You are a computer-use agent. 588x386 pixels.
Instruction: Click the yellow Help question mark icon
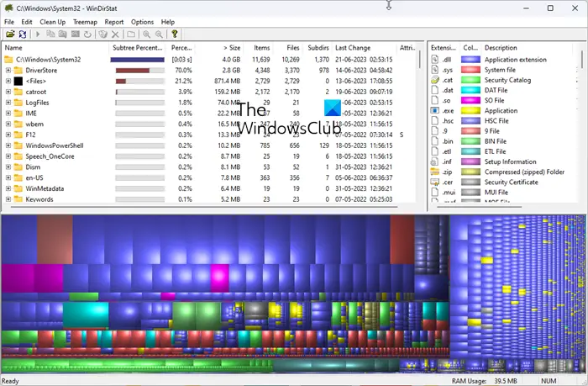[x=175, y=34]
